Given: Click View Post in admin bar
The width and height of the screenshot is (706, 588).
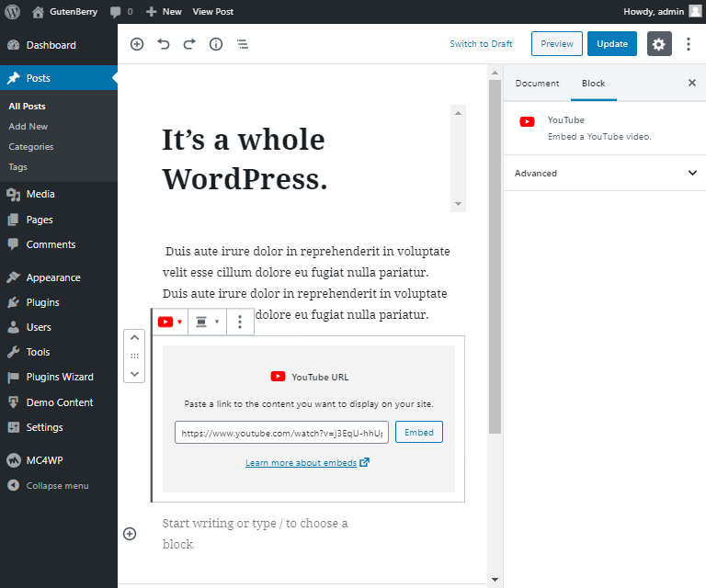Looking at the screenshot, I should click(x=213, y=12).
